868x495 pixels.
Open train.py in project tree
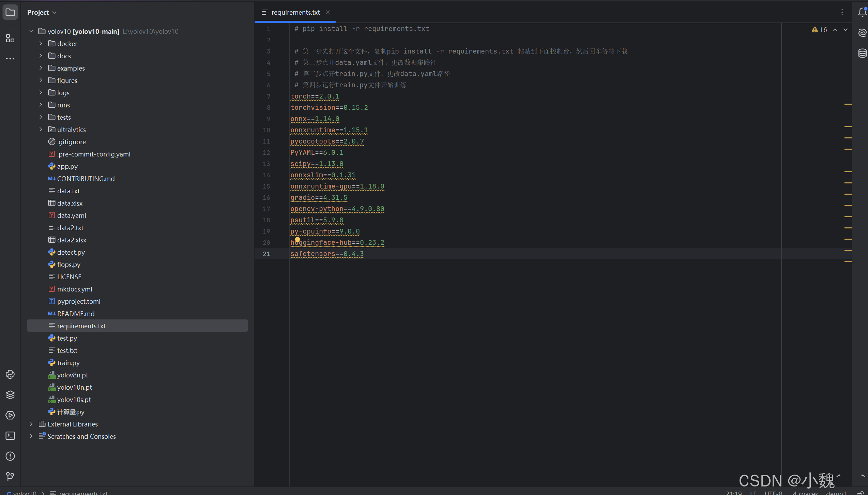[68, 363]
